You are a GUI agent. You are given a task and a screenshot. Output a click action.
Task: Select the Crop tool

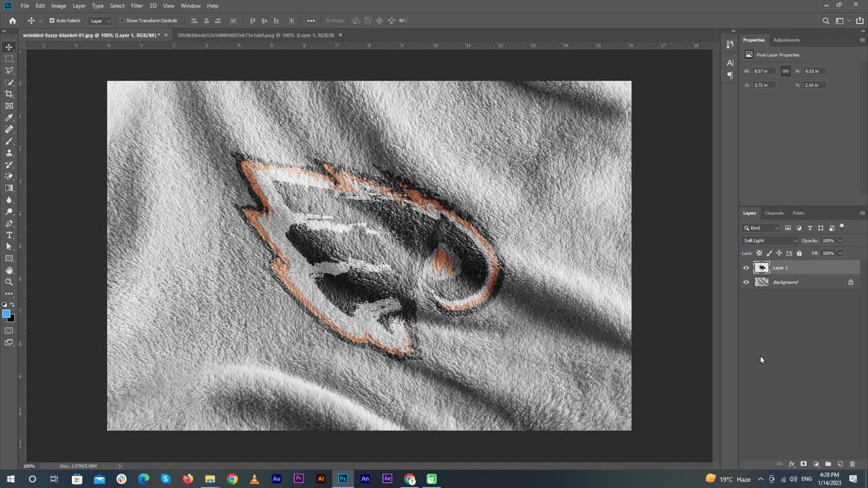(x=9, y=94)
